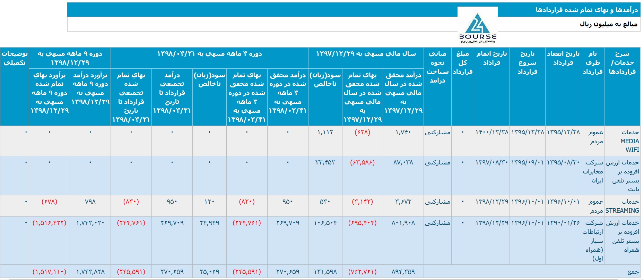Image resolution: width=644 pixels, height=280 pixels.
Task: Click the سال مالی منتهی به ۱۳۹۷/۱۲/۲۹ header
Action: click(x=366, y=54)
